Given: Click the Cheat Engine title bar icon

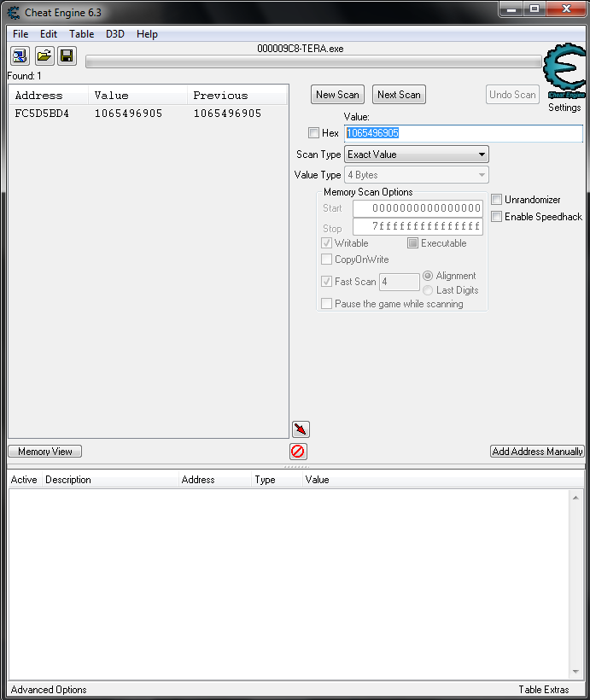Looking at the screenshot, I should point(14,13).
